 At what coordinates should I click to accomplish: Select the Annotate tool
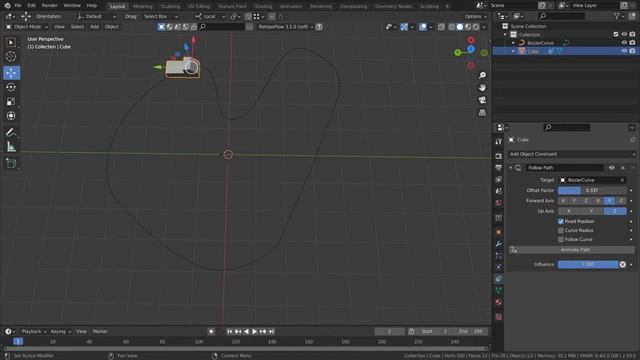coord(11,132)
